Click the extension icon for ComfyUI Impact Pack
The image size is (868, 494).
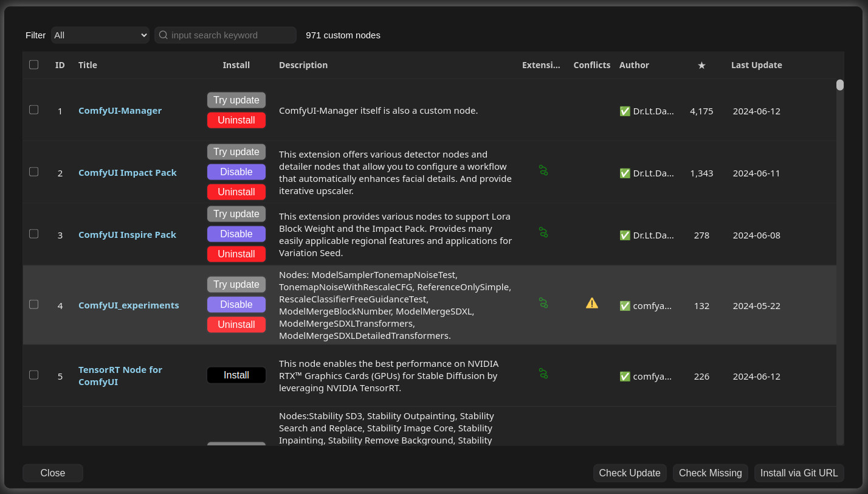coord(542,170)
